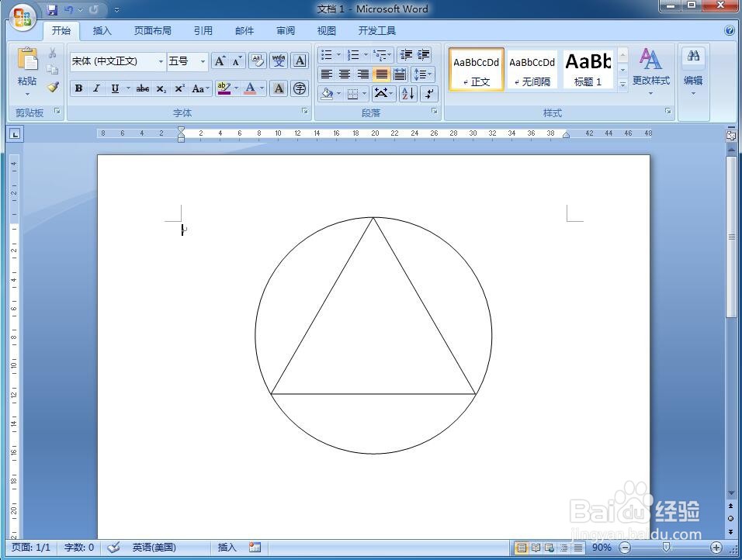This screenshot has width=742, height=560.
Task: Customize the quick access toolbar dropdown
Action: (117, 9)
